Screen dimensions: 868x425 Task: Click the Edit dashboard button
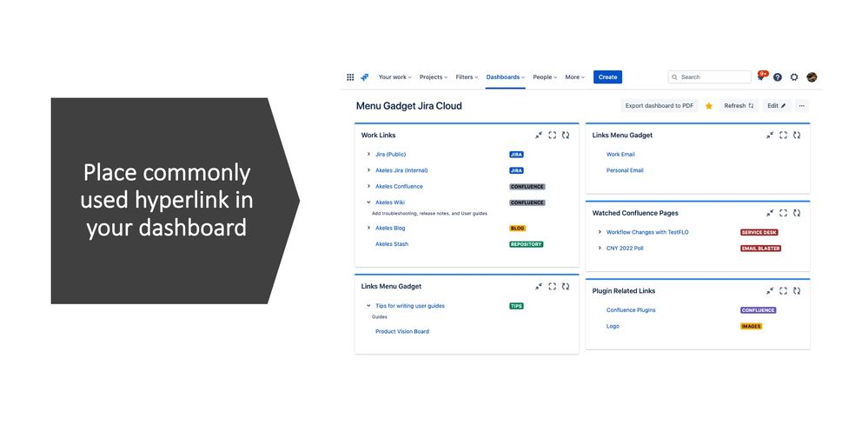pyautogui.click(x=777, y=106)
